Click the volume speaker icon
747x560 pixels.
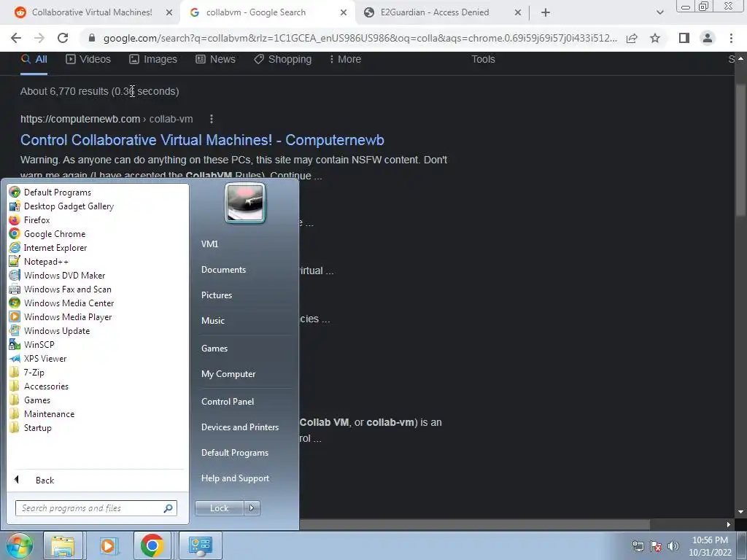673,546
